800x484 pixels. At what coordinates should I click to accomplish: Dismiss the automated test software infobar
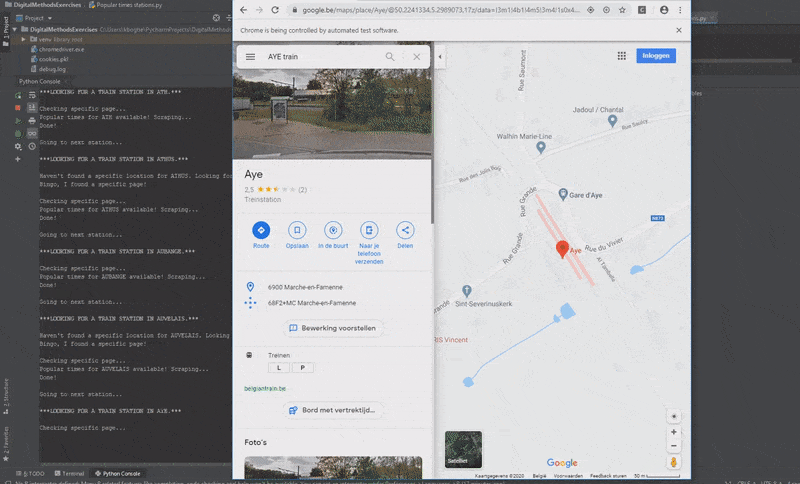679,30
